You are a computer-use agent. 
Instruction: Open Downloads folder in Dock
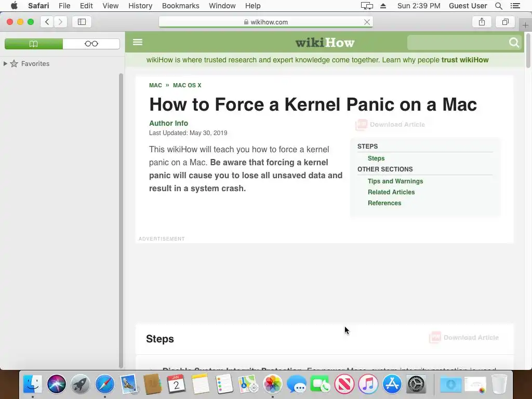coord(450,384)
